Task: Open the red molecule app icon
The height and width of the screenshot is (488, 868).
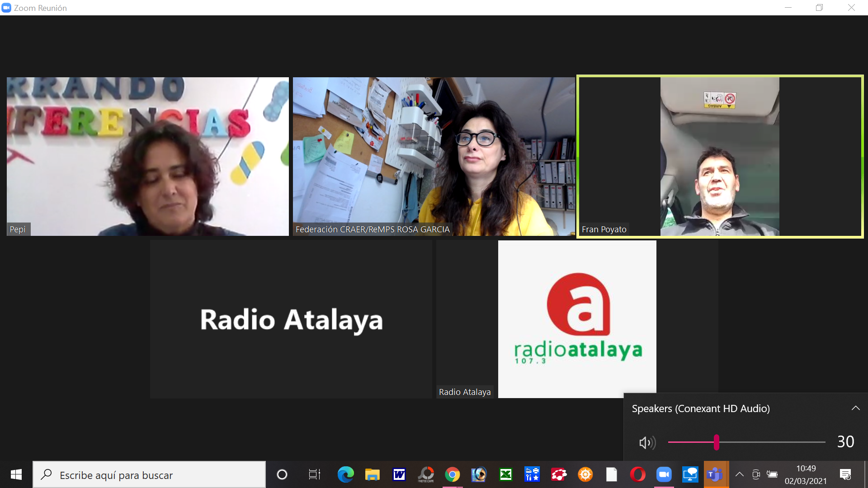Action: point(559,474)
